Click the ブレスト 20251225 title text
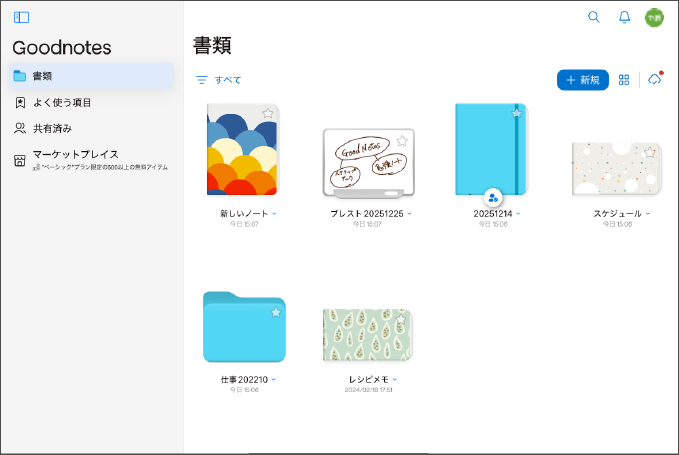Viewport: 679px width, 455px height. pos(367,213)
